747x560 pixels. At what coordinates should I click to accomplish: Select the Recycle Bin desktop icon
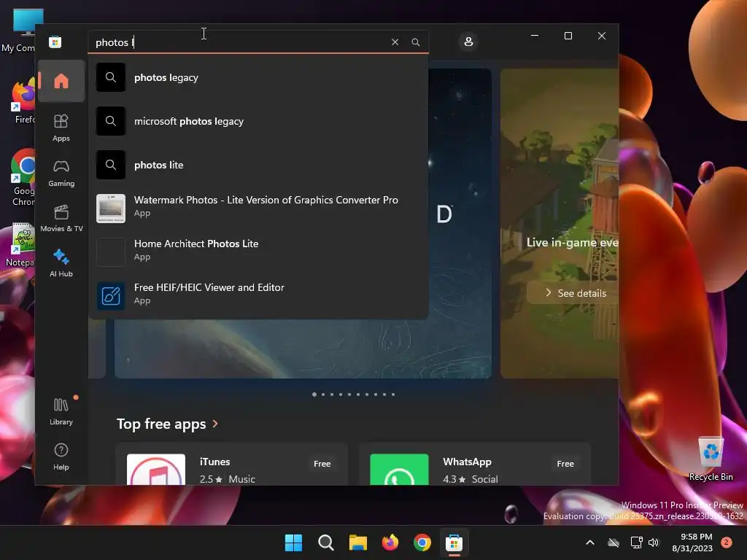click(711, 459)
